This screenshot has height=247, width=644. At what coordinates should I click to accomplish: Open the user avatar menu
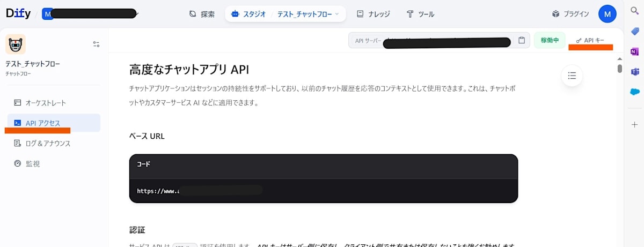point(607,14)
